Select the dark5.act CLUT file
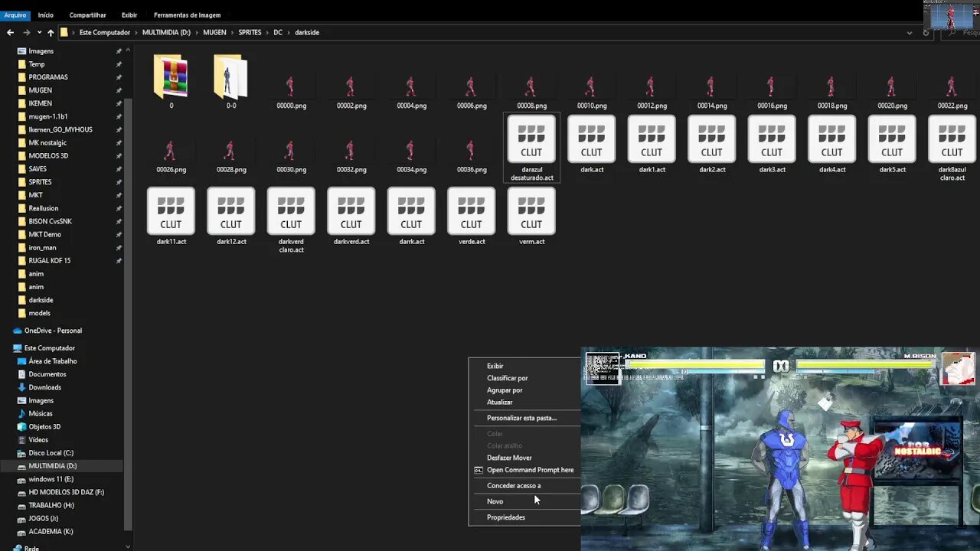The height and width of the screenshot is (551, 980). (892, 144)
